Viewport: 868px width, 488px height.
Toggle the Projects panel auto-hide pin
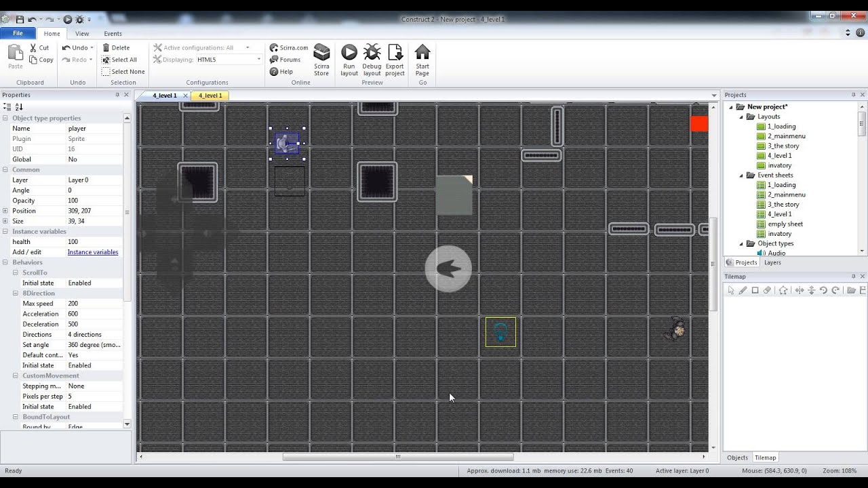click(853, 95)
